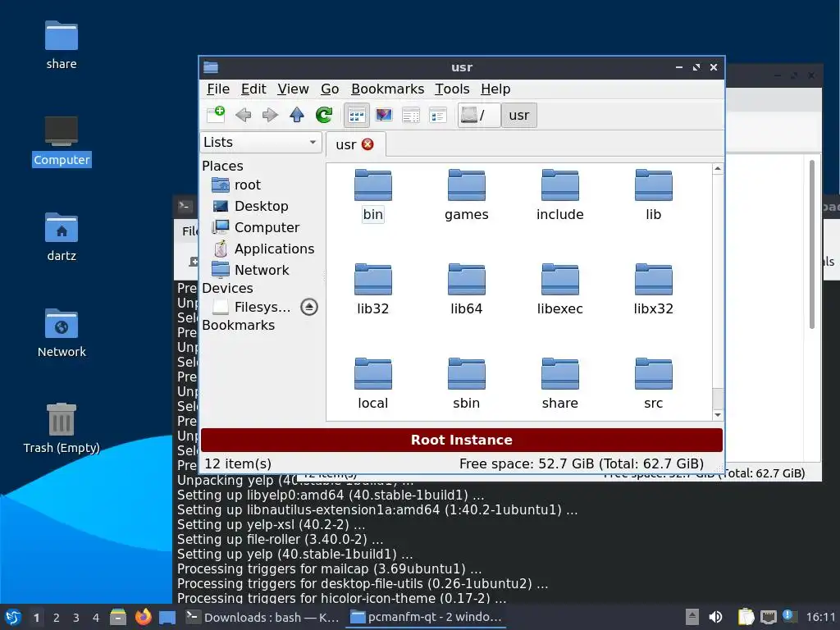Image resolution: width=840 pixels, height=630 pixels.
Task: Select the usr path bar button
Action: (x=519, y=115)
